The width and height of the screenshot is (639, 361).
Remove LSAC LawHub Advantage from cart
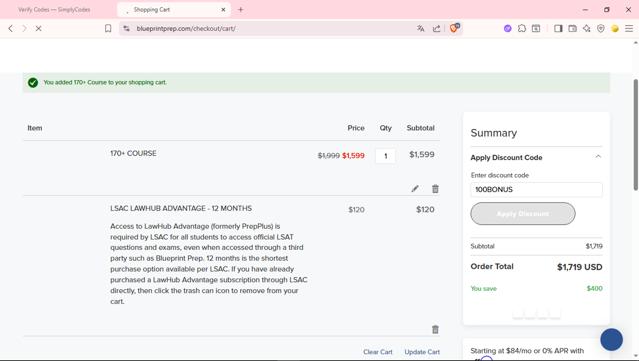click(435, 329)
